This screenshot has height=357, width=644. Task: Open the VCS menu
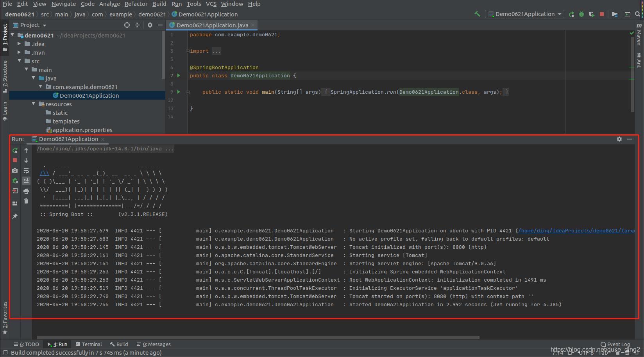point(211,4)
